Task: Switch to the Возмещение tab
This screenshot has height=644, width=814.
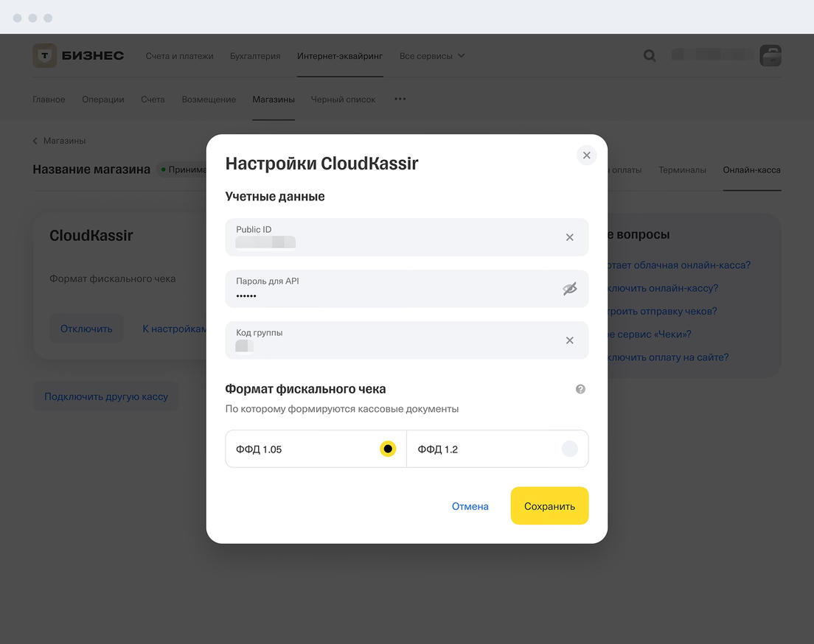Action: coord(209,99)
